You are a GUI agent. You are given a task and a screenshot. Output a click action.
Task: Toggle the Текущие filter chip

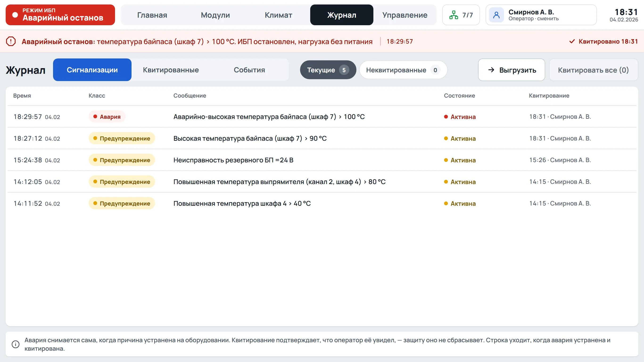click(x=328, y=70)
